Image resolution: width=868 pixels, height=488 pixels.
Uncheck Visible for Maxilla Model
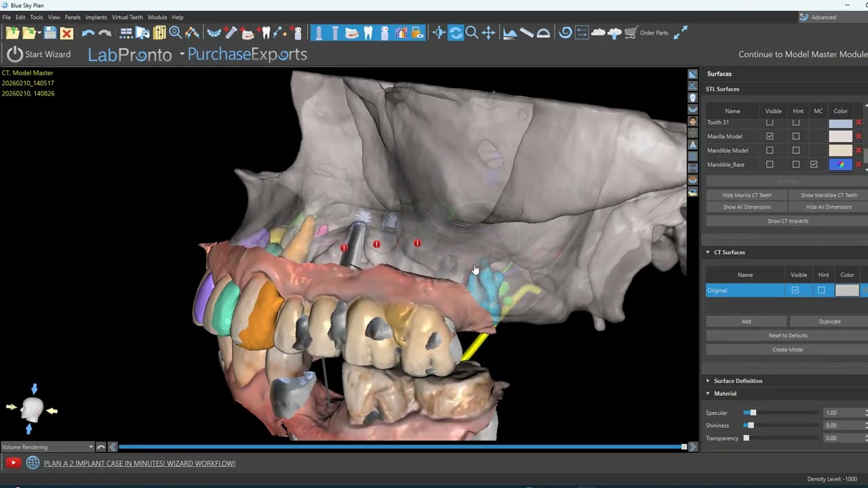pyautogui.click(x=769, y=136)
